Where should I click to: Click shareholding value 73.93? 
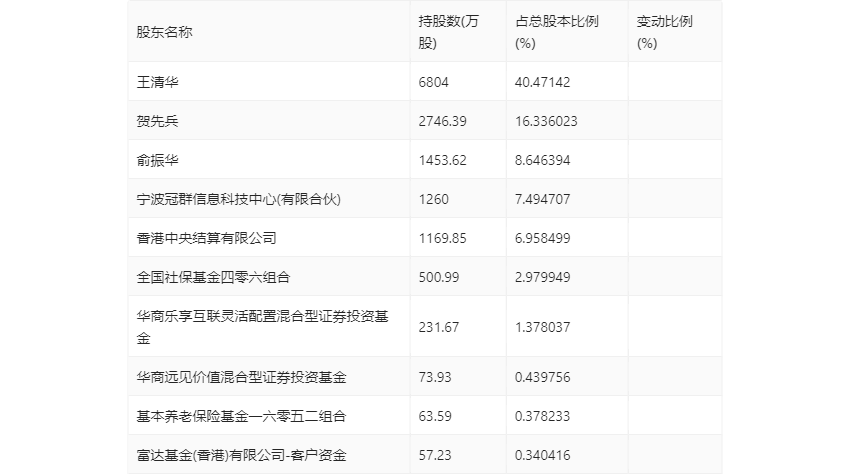coord(435,377)
